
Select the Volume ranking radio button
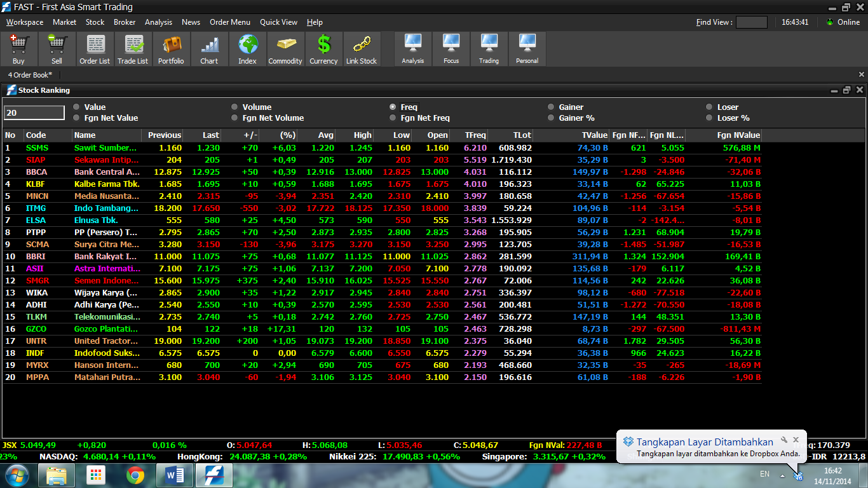point(234,107)
